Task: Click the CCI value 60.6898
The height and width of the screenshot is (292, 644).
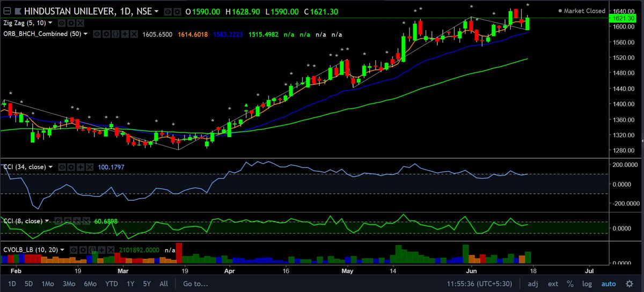Action: (x=106, y=221)
